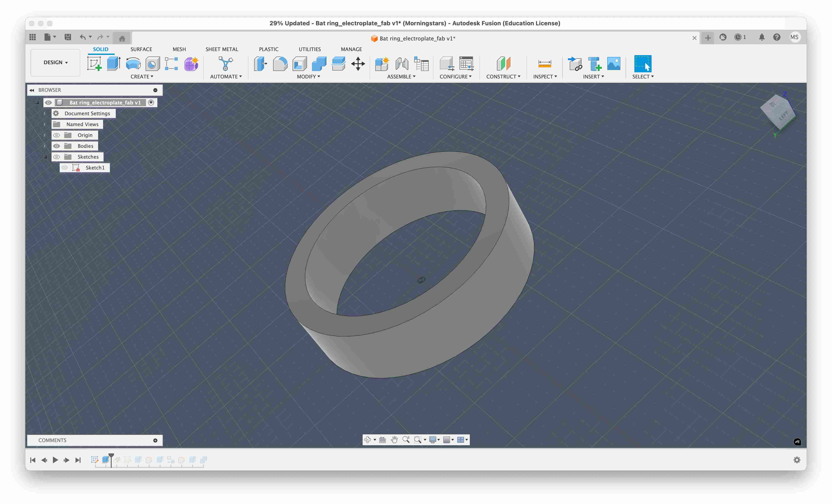Activate the root component radio button
Image resolution: width=832 pixels, height=504 pixels.
[151, 103]
